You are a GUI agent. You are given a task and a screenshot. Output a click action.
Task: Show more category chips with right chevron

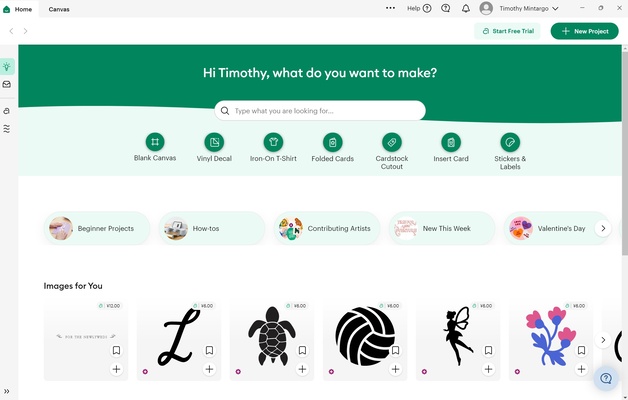[x=603, y=228]
